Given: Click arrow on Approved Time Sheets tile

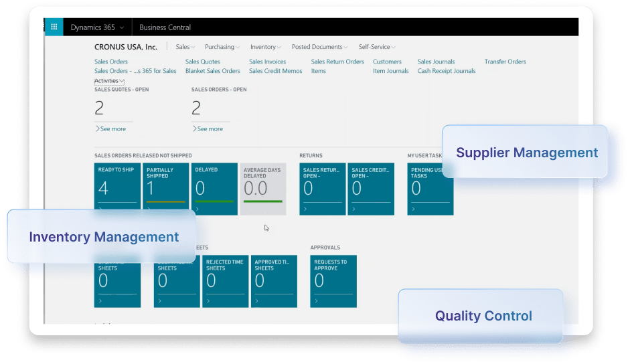Looking at the screenshot, I should pos(256,301).
